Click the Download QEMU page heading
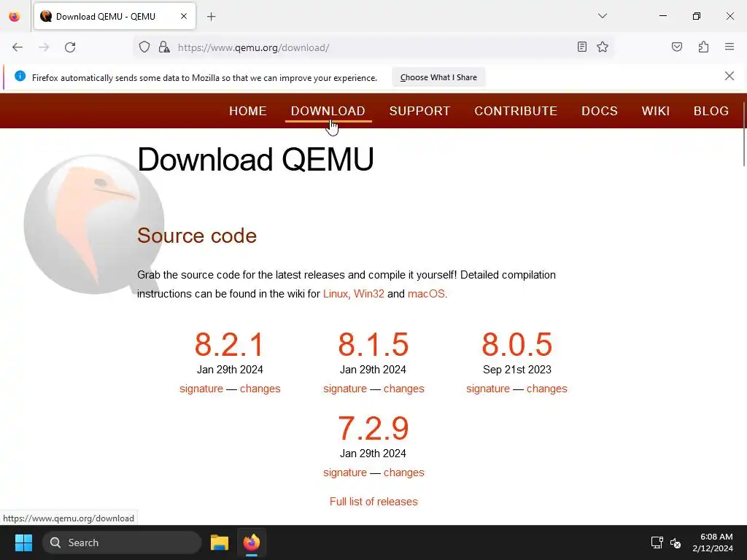Image resolution: width=747 pixels, height=560 pixels. [255, 159]
